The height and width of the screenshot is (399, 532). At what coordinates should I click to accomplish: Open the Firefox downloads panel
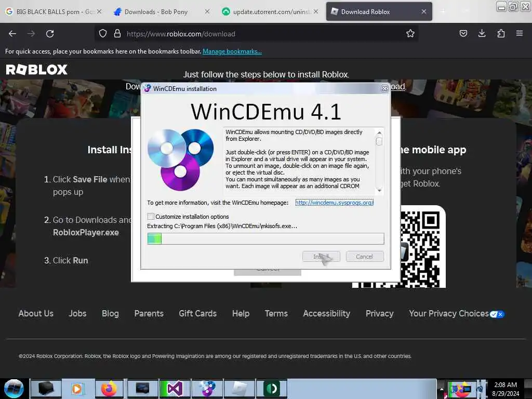coord(482,34)
